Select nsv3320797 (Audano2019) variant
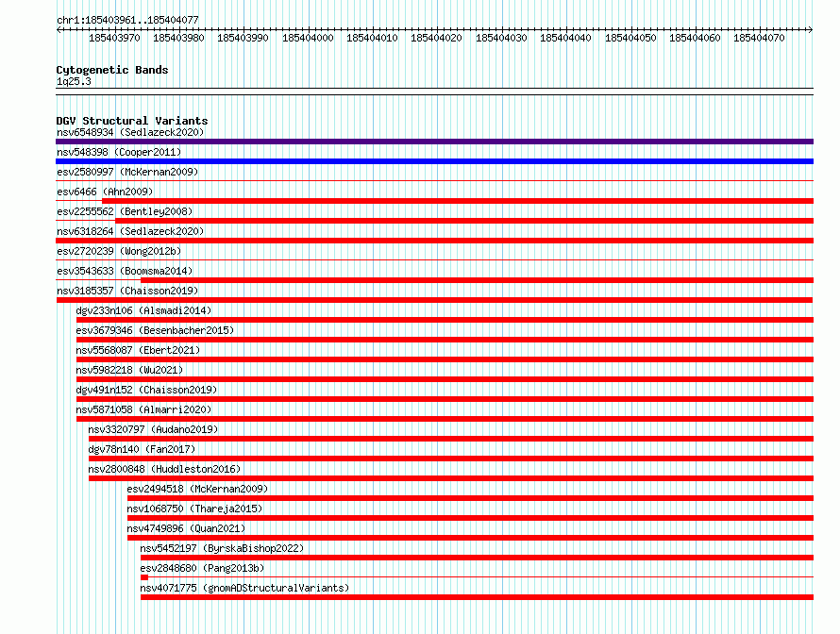840x634 pixels. point(153,429)
